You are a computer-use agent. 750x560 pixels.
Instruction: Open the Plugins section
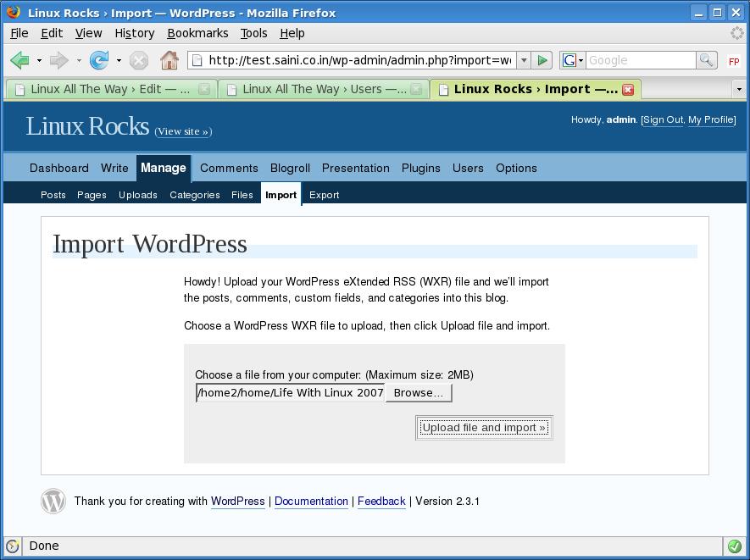click(421, 168)
